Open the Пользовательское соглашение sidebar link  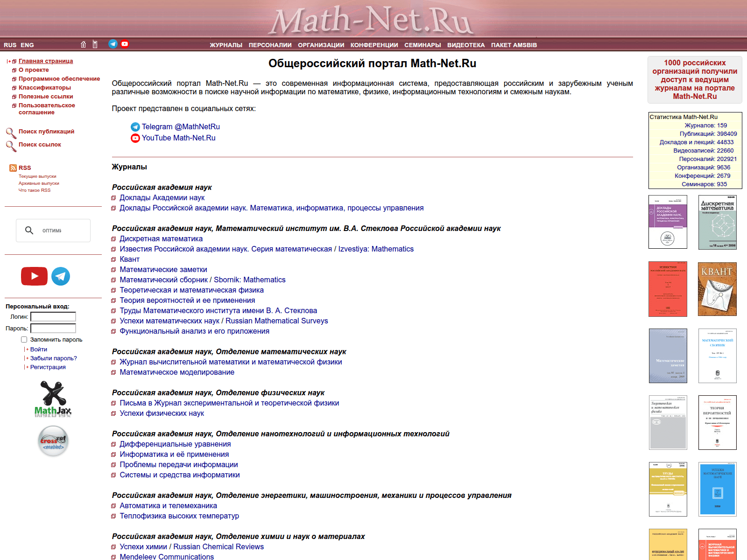pyautogui.click(x=47, y=109)
